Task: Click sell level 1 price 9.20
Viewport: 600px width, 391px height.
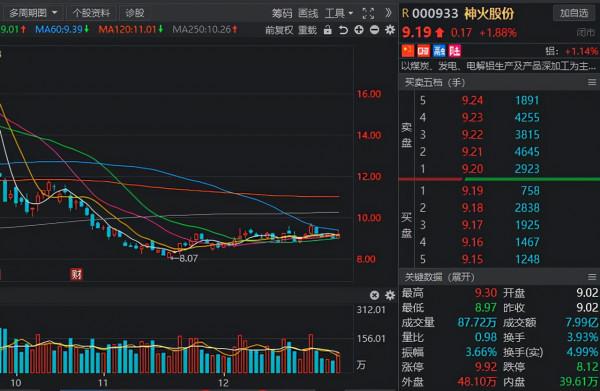Action: click(472, 169)
